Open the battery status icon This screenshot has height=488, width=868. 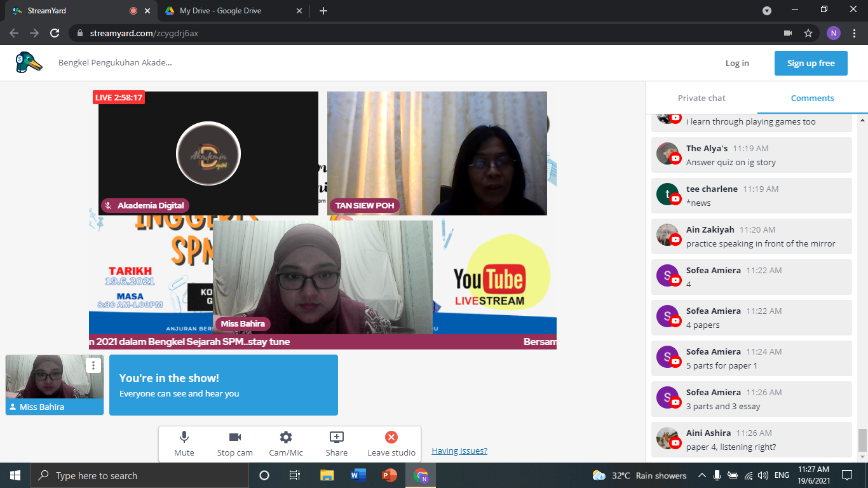tap(733, 475)
